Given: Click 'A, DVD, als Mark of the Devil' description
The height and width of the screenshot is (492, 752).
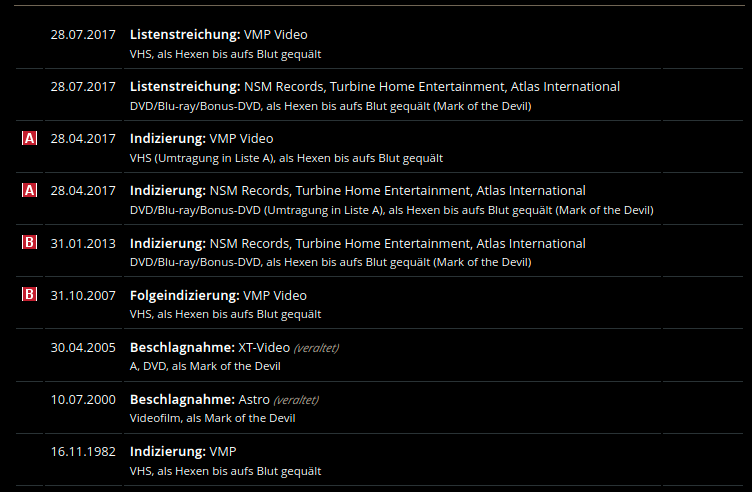Looking at the screenshot, I should [205, 366].
